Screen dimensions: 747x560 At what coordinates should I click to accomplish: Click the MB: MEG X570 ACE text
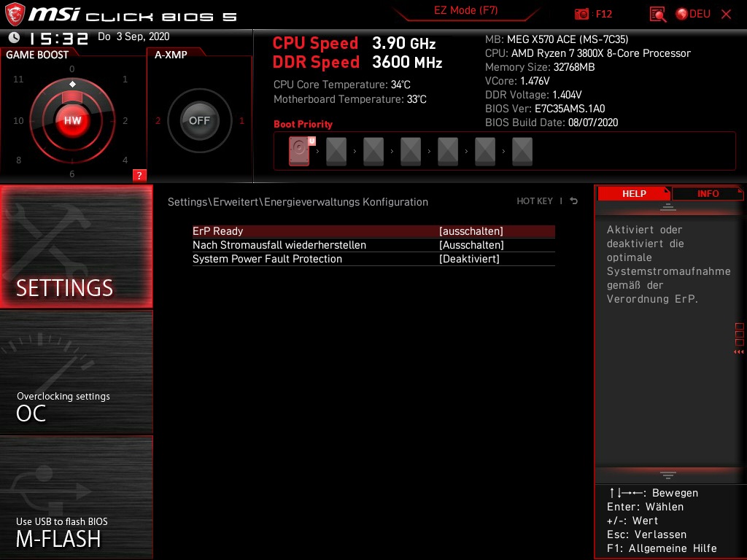(x=557, y=39)
